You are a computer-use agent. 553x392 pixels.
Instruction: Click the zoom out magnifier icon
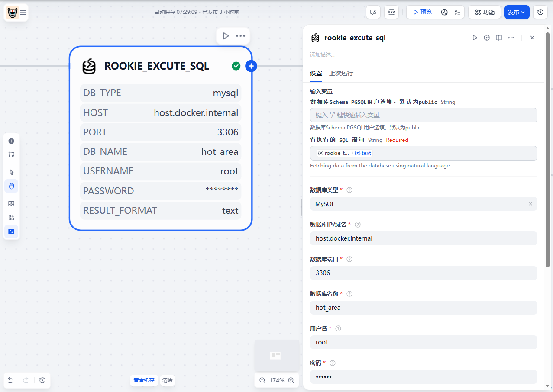(262, 380)
